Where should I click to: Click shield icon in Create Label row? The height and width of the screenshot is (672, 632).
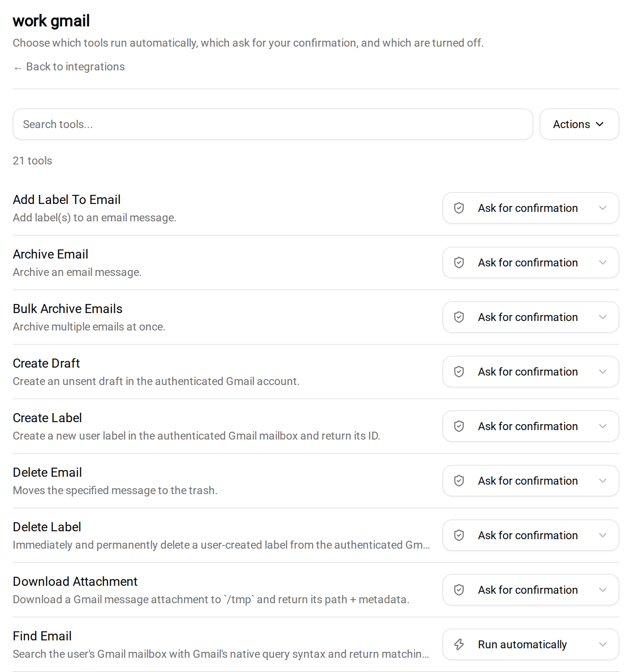(459, 426)
